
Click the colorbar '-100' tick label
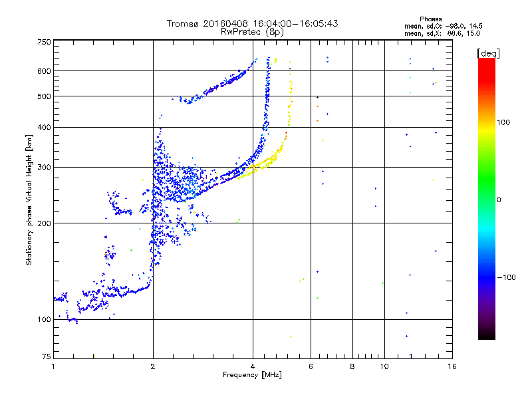(x=507, y=277)
